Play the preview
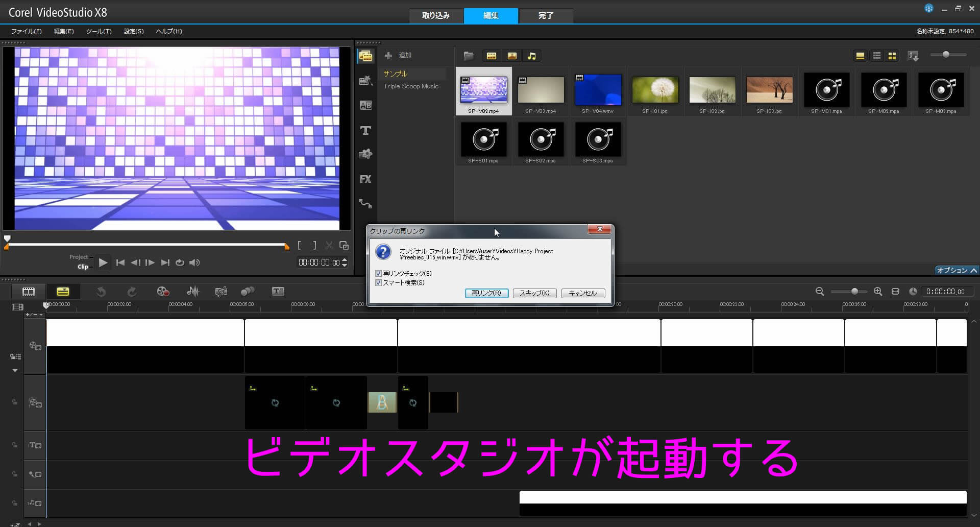 [103, 262]
